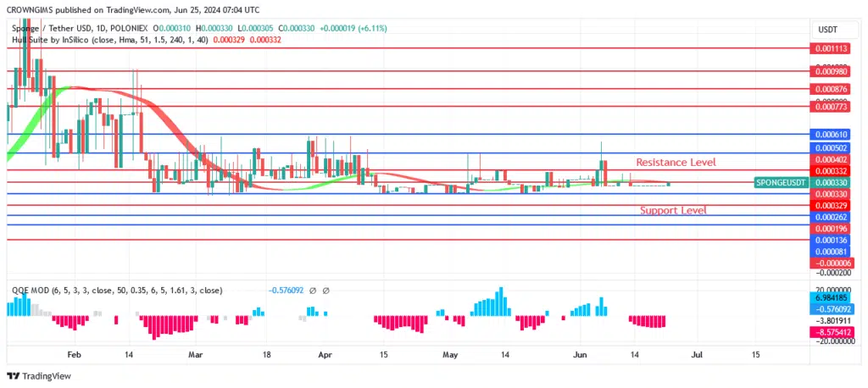Image resolution: width=868 pixels, height=388 pixels.
Task: Click the +0.000019 (+6.11%) change value
Action: coord(353,28)
